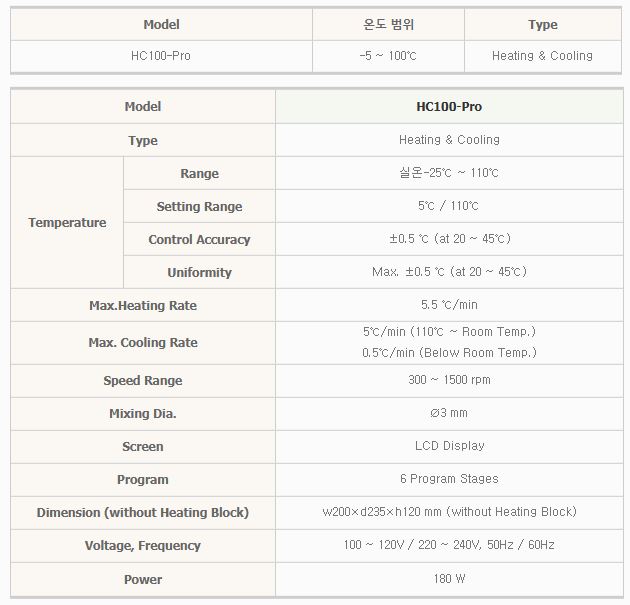The image size is (630, 605).
Task: Click the Setting Range label
Action: click(x=199, y=207)
